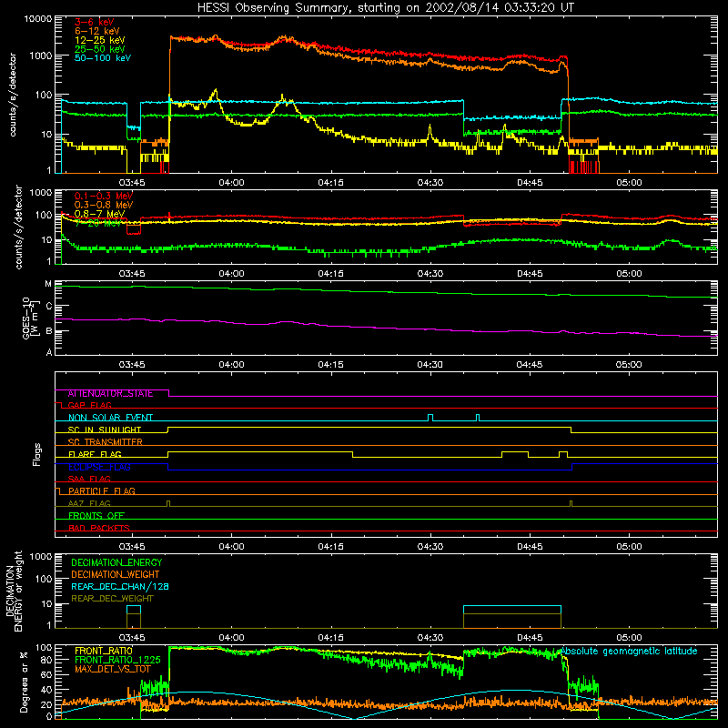
Task: Click the Degrees or % axis title
Action: click(x=24, y=682)
